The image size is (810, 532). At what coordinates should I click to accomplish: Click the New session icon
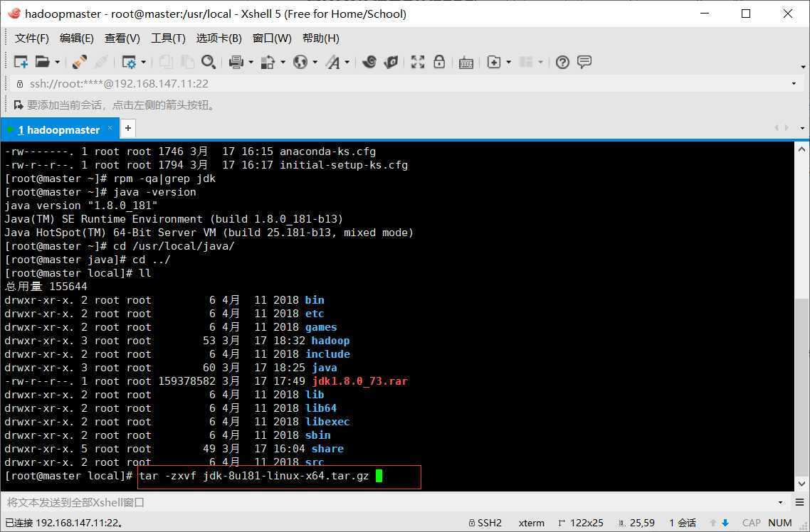pos(21,62)
